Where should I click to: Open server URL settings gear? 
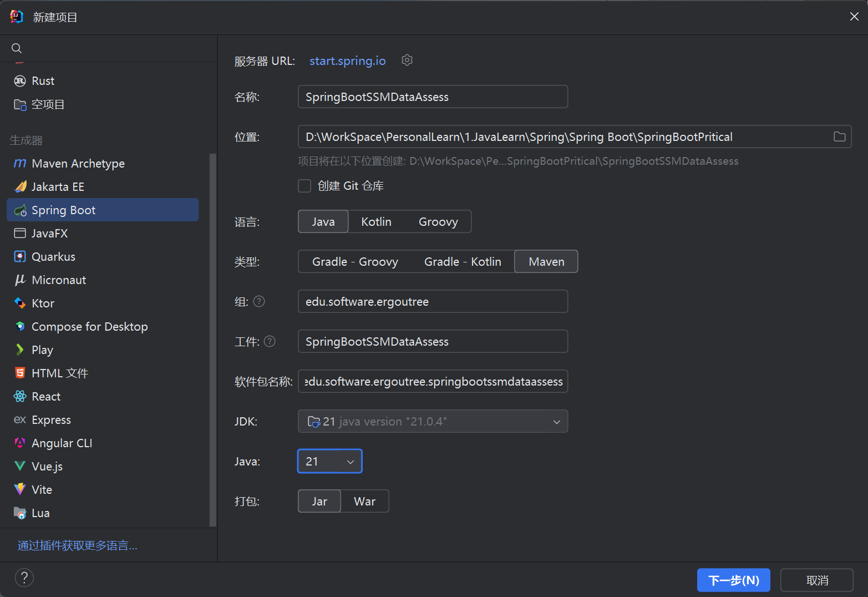(x=407, y=60)
